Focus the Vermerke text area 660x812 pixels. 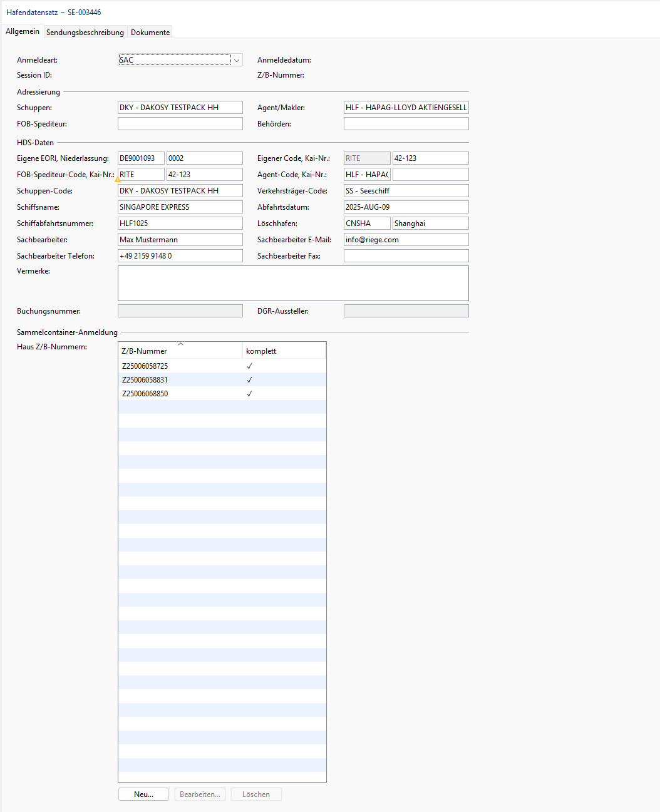click(x=293, y=284)
